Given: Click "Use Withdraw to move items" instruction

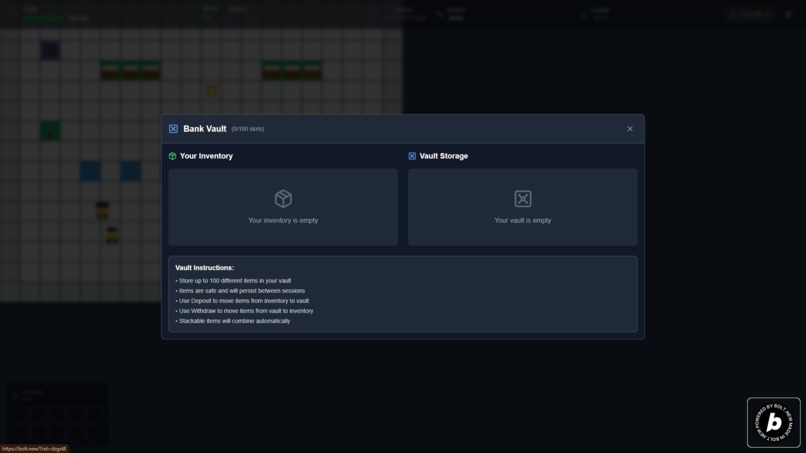Looking at the screenshot, I should 244,311.
